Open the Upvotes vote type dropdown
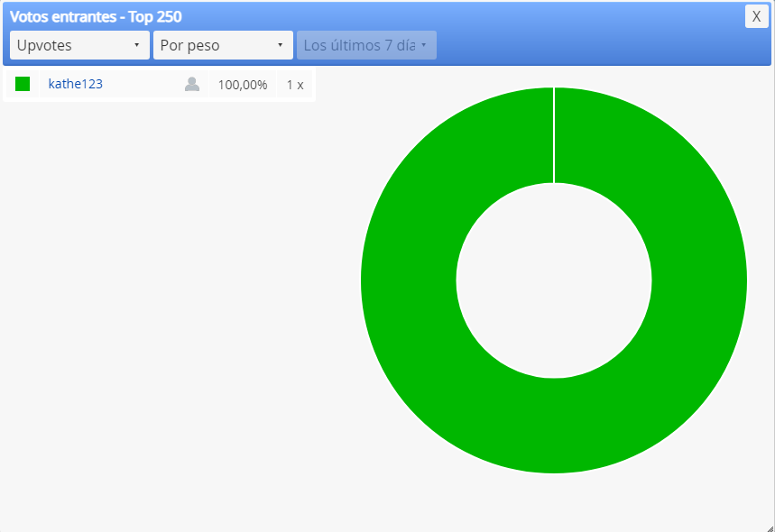 click(x=79, y=45)
